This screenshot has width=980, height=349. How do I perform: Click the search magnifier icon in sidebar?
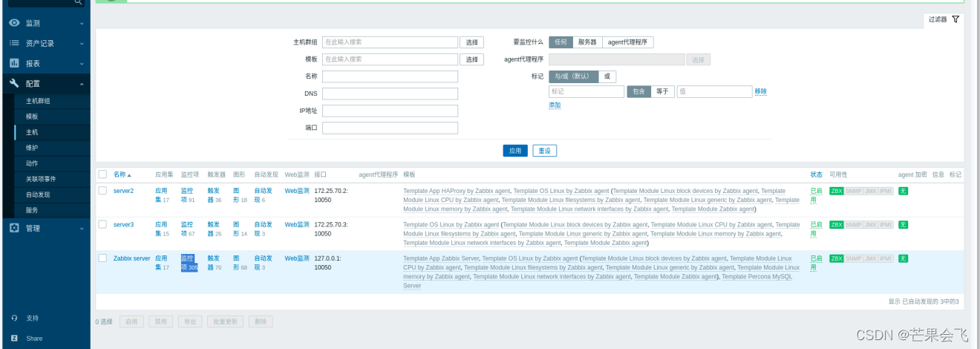coord(79,4)
